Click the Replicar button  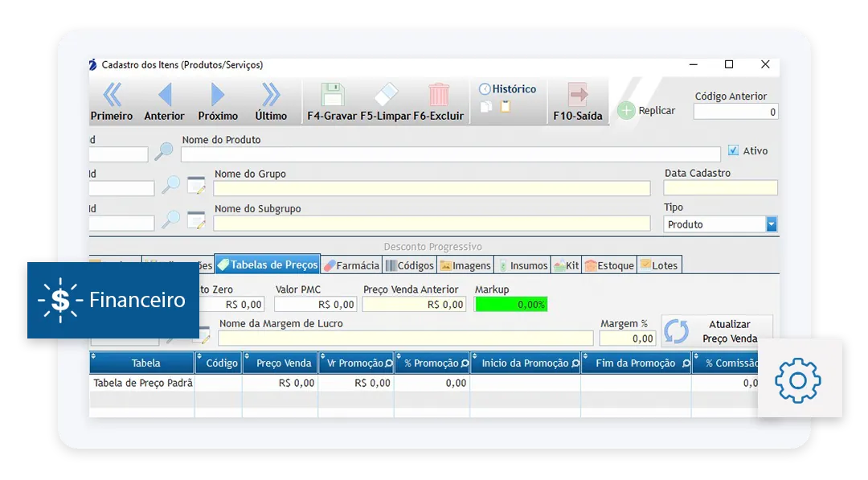646,111
